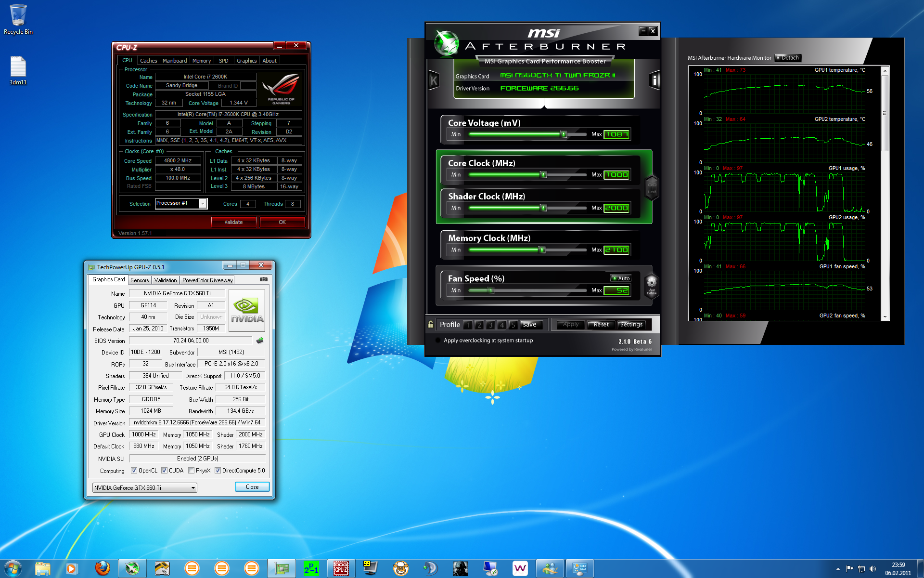The height and width of the screenshot is (578, 924).
Task: Open the Action Center flag tray icon
Action: pos(849,569)
